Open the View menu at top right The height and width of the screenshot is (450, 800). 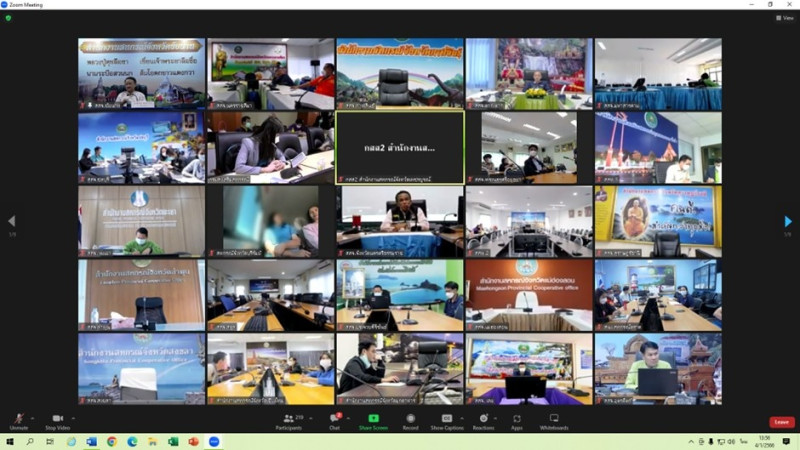tap(785, 17)
